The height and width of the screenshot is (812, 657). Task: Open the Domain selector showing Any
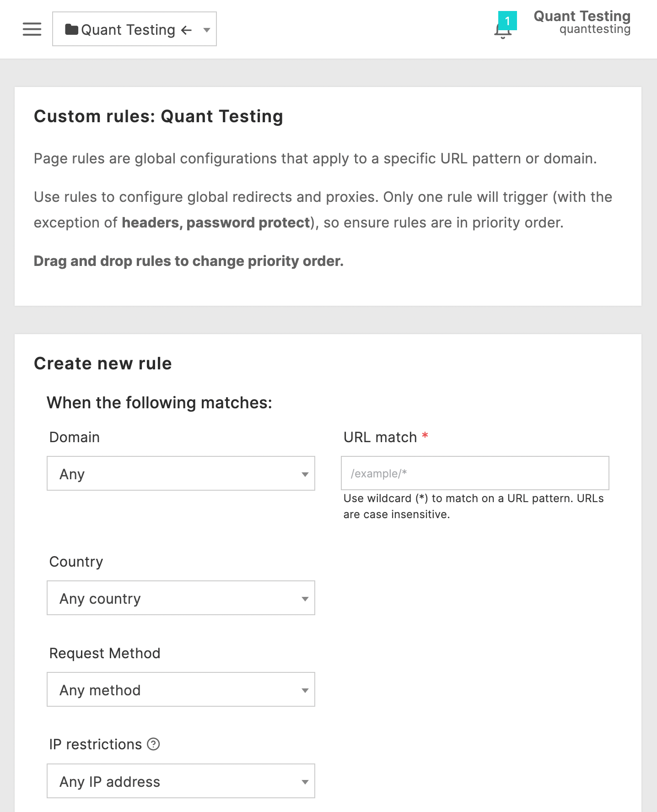[181, 474]
